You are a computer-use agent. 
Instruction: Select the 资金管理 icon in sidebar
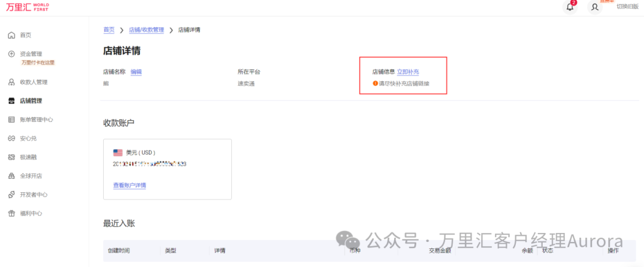pos(11,54)
